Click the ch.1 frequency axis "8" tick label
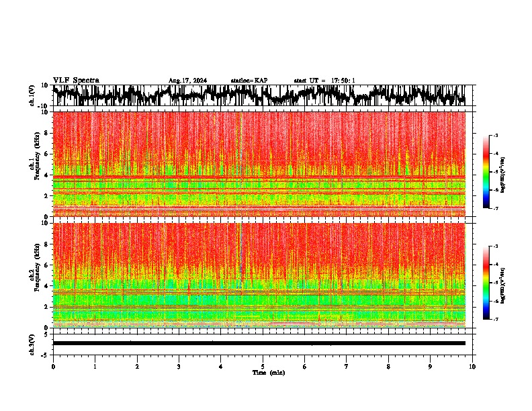The width and height of the screenshot is (532, 411). coord(46,133)
